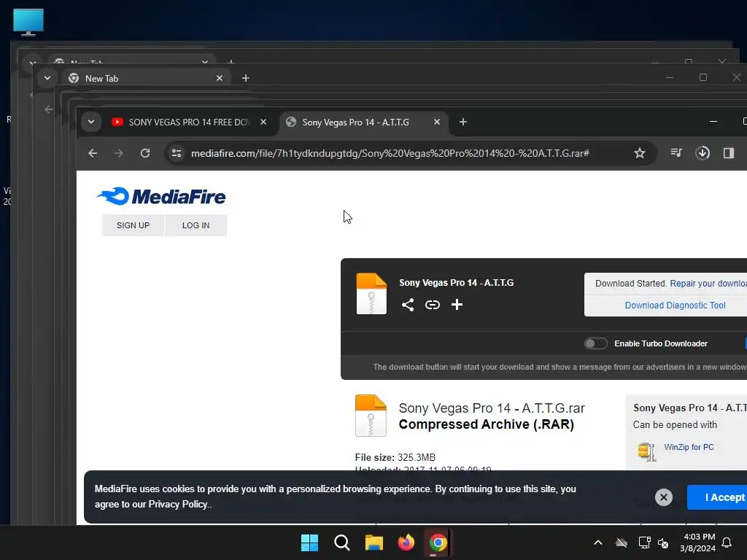Open the tab search dropdown in the front window
This screenshot has height=560, width=747.
(91, 122)
